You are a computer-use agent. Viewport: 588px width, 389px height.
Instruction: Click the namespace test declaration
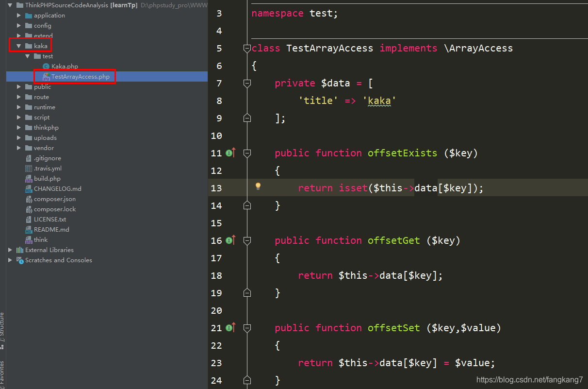tap(294, 13)
